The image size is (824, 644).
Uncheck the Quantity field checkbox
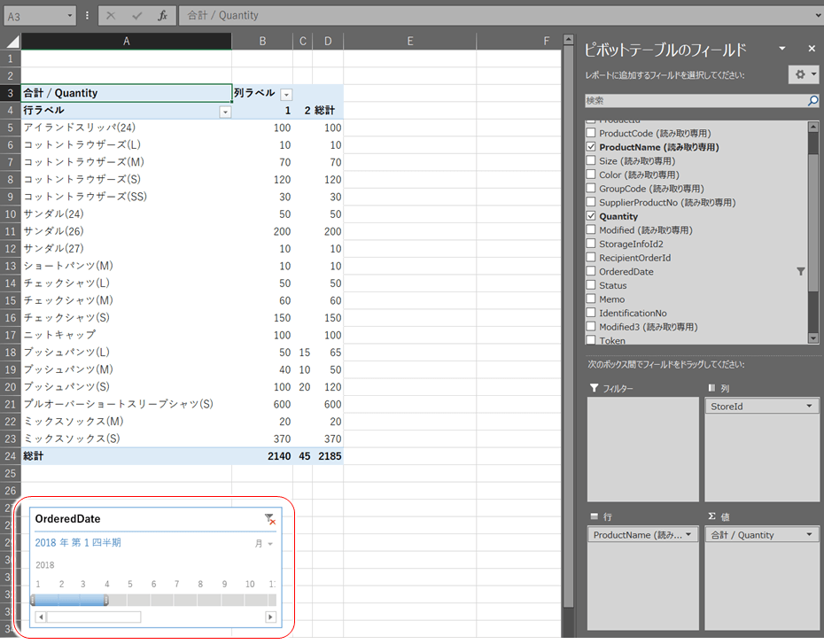tap(591, 216)
